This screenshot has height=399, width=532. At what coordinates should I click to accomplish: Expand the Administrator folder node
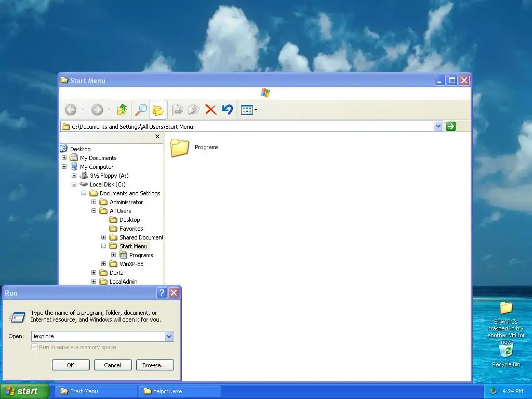coord(94,202)
